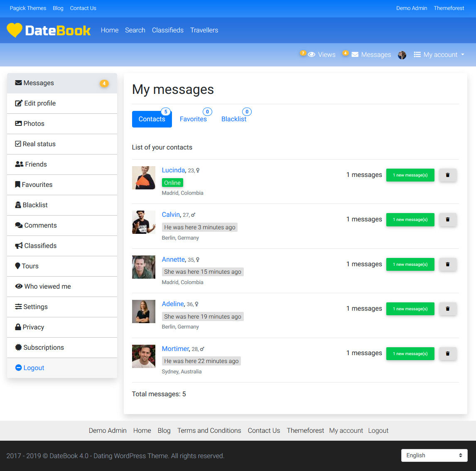Screen dimensions: 476x471
Task: Select the Photos panel icon
Action: [18, 123]
